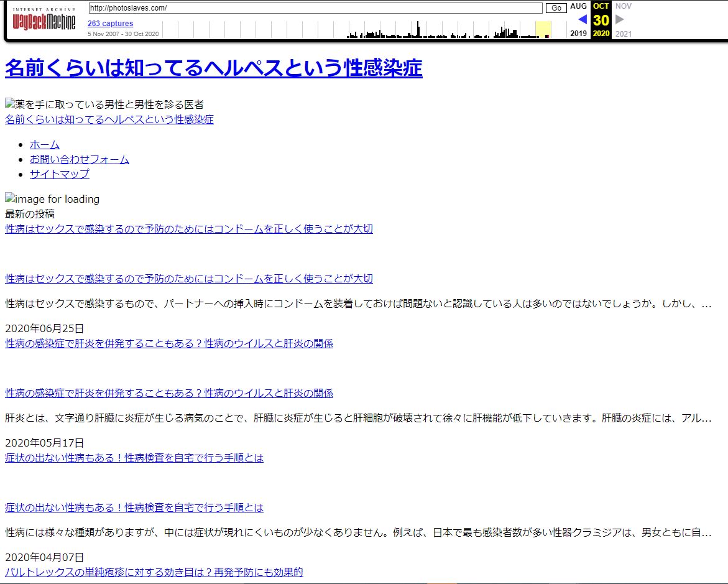728x584 pixels.
Task: Click the URL input field
Action: coord(315,8)
